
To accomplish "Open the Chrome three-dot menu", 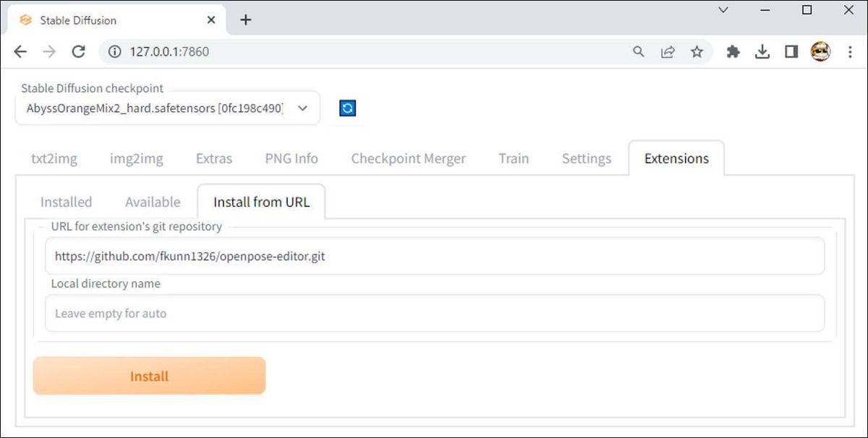I will (x=850, y=51).
